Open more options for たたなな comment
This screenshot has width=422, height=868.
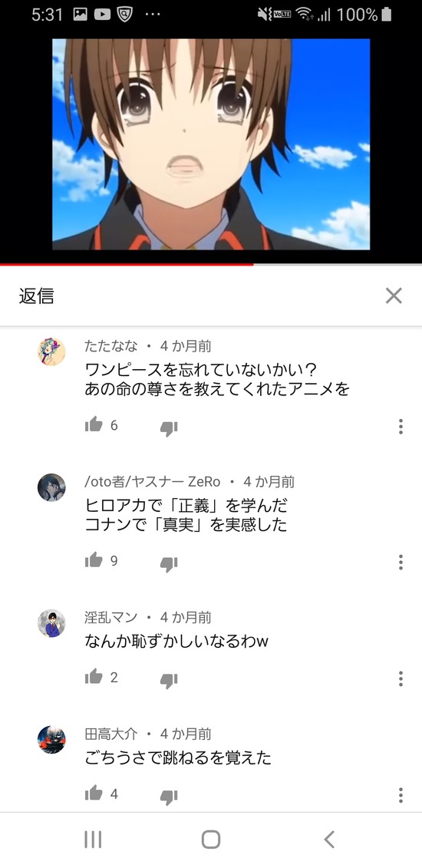pos(401,426)
